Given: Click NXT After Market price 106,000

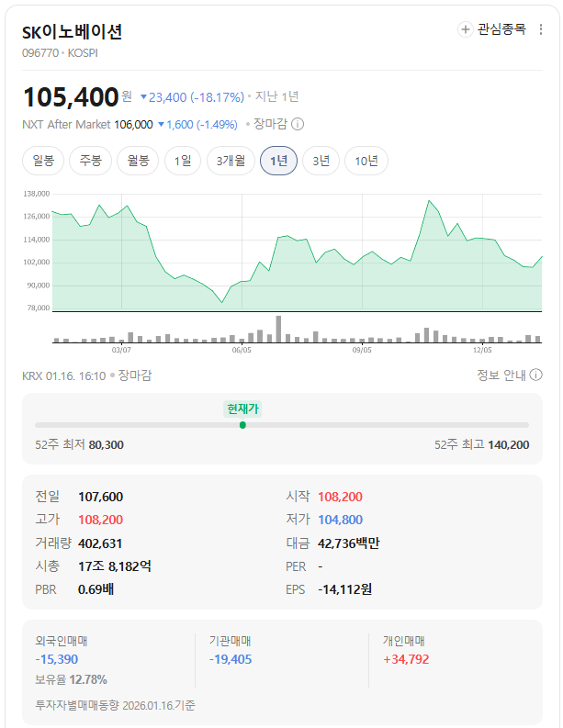Looking at the screenshot, I should click(133, 125).
